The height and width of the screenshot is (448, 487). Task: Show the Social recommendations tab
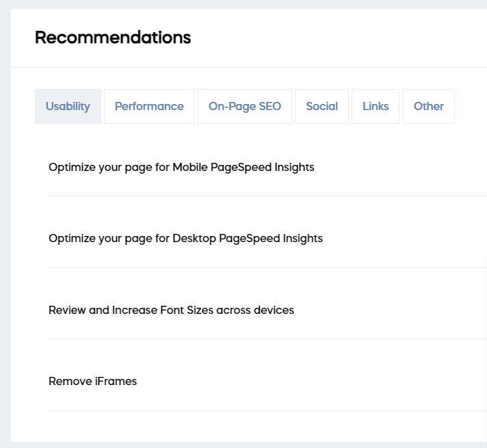click(x=321, y=106)
